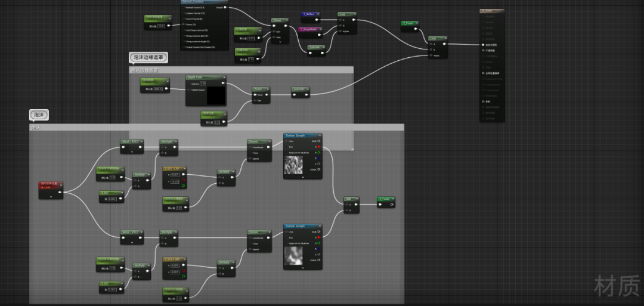The height and width of the screenshot is (306, 644).
Task: Click the black preview thumbnail in Depth Fade
Action: click(216, 95)
